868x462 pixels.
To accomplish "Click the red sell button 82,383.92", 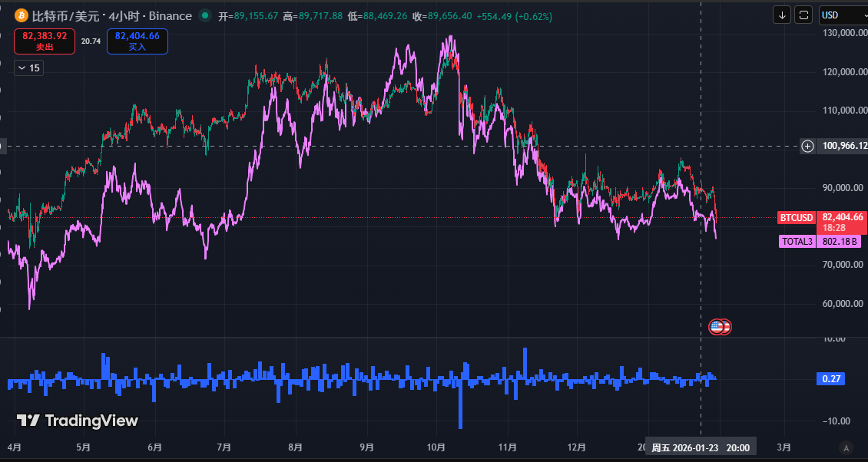I will (x=45, y=41).
